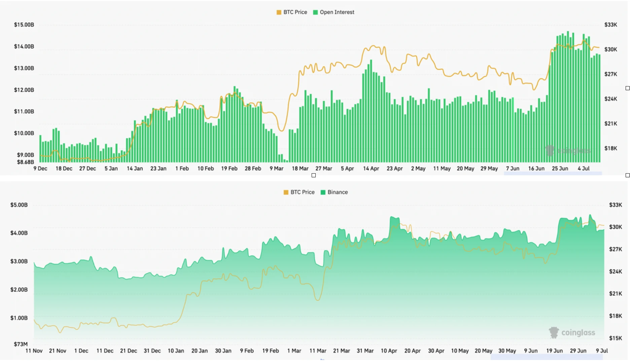Click the $10.00B axis label

(24, 133)
